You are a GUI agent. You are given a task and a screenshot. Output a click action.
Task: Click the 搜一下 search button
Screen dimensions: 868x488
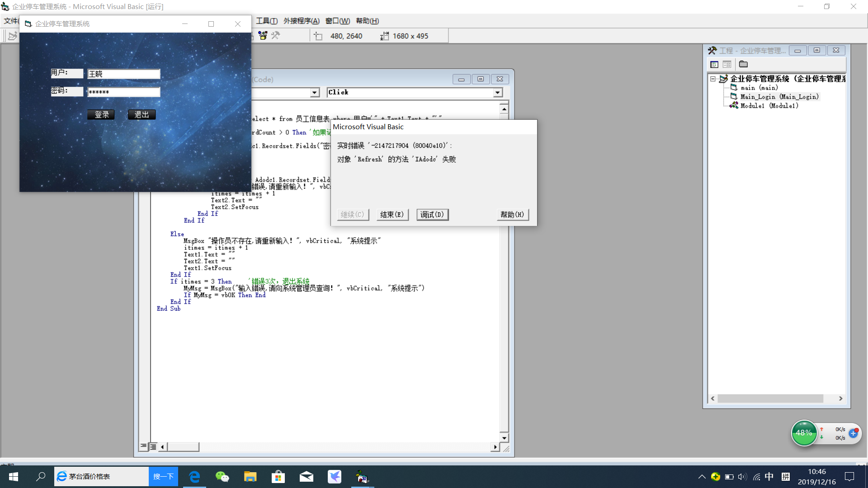[x=163, y=477]
